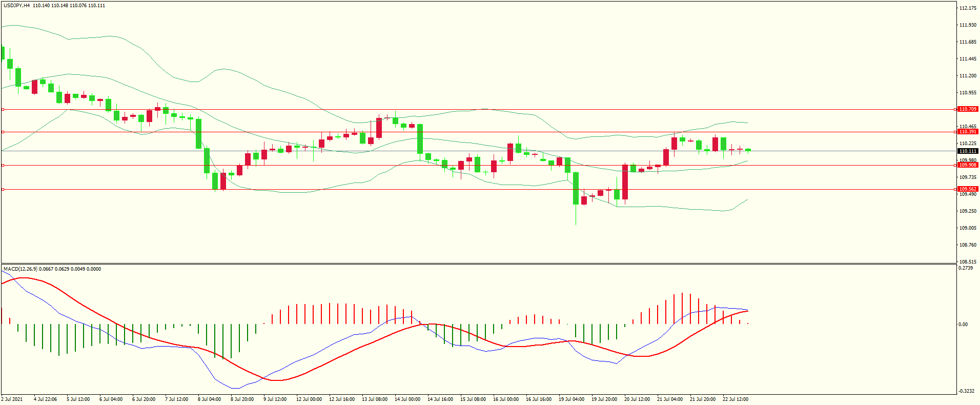Click the MACD(12,26,9) indicator label
Viewport: 980px width, 405px height.
(21, 269)
